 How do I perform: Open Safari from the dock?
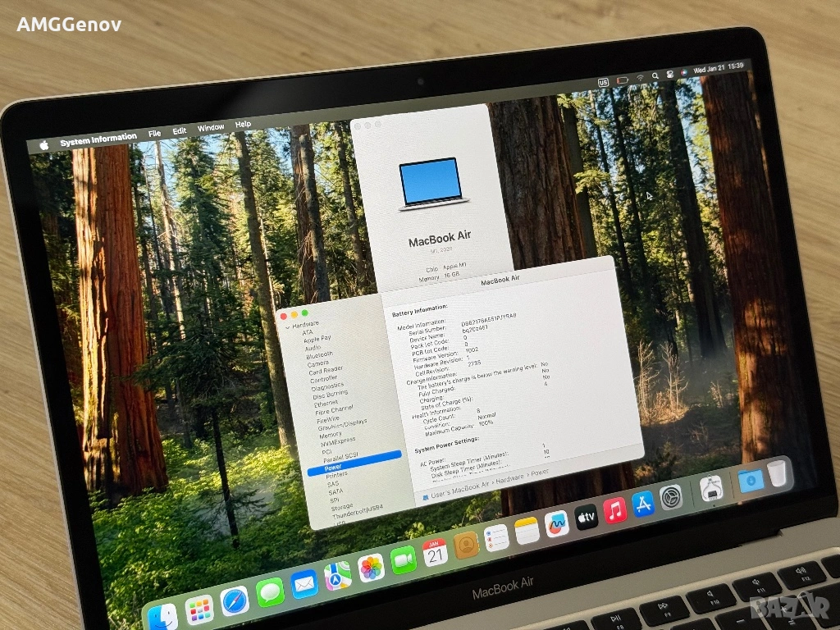235,601
